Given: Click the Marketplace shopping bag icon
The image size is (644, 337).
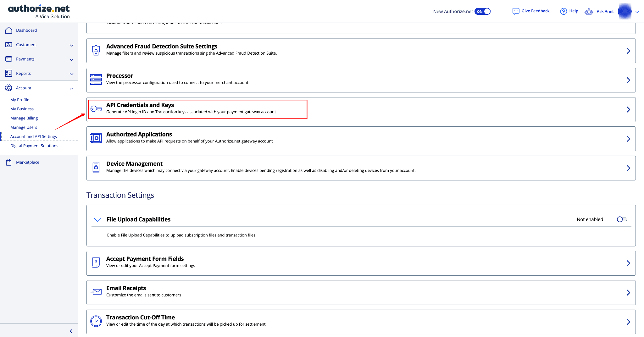Looking at the screenshot, I should click(8, 162).
